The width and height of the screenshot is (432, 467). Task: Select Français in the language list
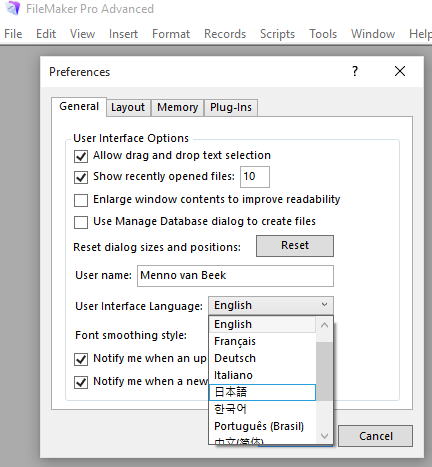(x=262, y=341)
